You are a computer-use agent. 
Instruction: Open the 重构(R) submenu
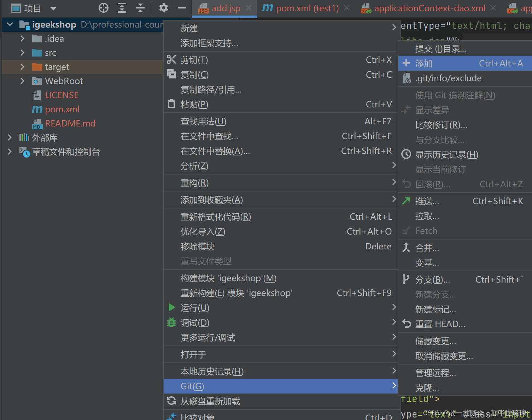coord(281,183)
